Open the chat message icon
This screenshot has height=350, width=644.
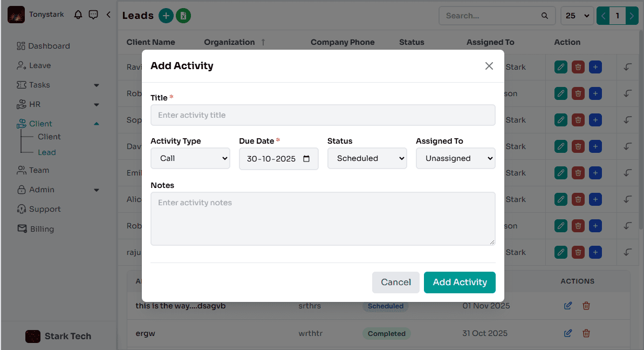point(93,15)
